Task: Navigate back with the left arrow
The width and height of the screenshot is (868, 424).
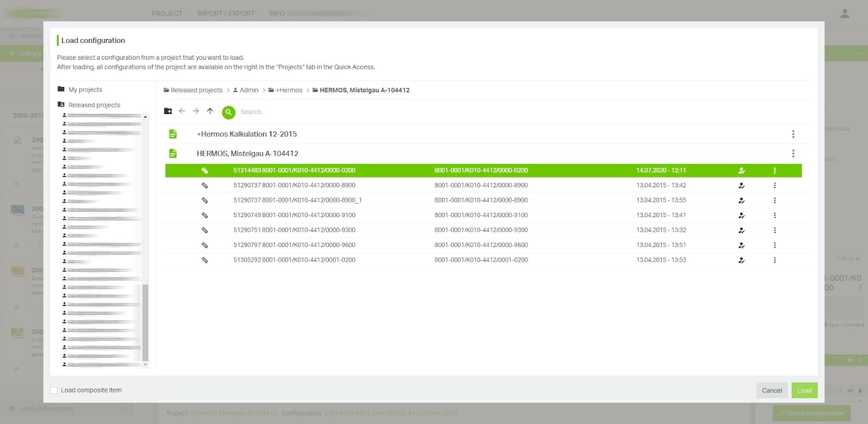Action: (182, 111)
